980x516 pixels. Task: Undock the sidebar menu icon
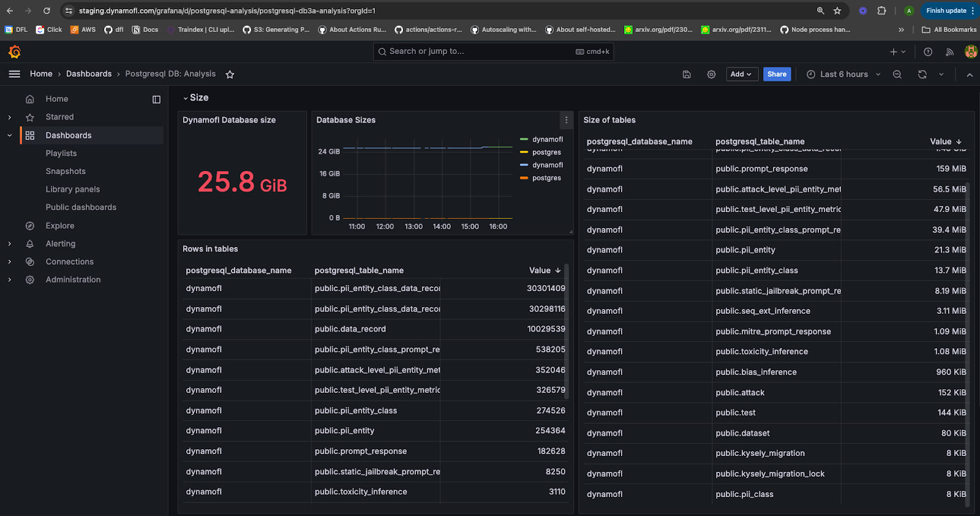click(x=156, y=99)
